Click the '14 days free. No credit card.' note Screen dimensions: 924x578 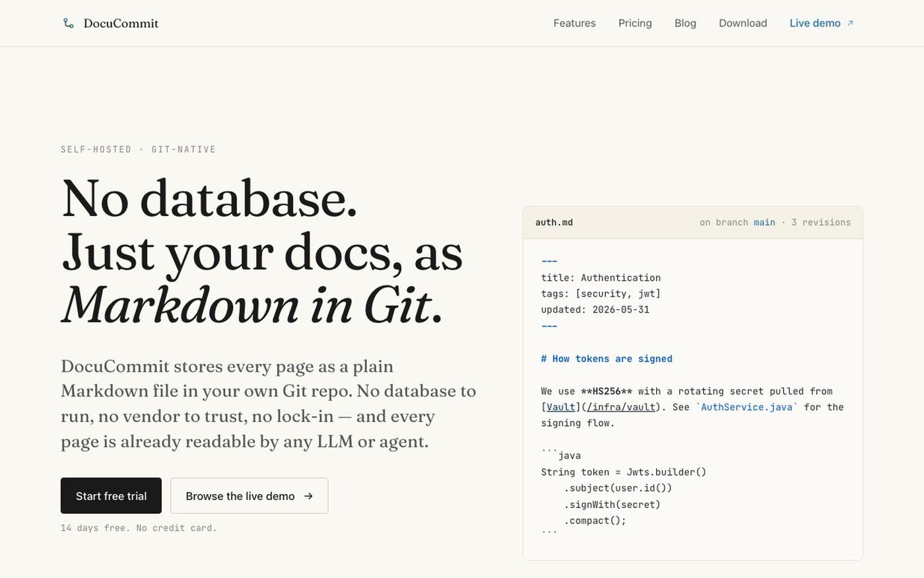click(x=139, y=528)
